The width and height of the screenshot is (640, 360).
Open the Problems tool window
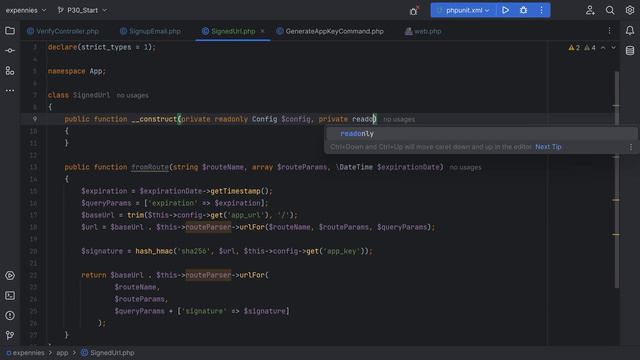pos(10,316)
